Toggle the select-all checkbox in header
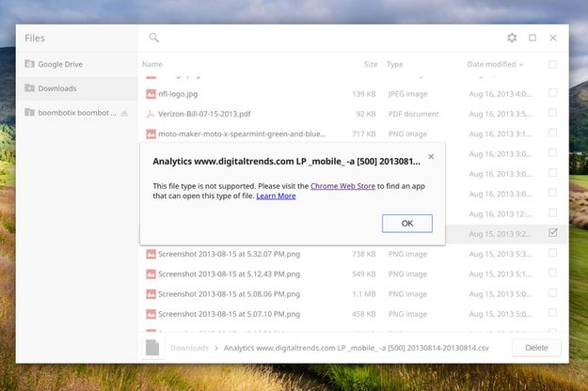The image size is (588, 391). [x=552, y=65]
